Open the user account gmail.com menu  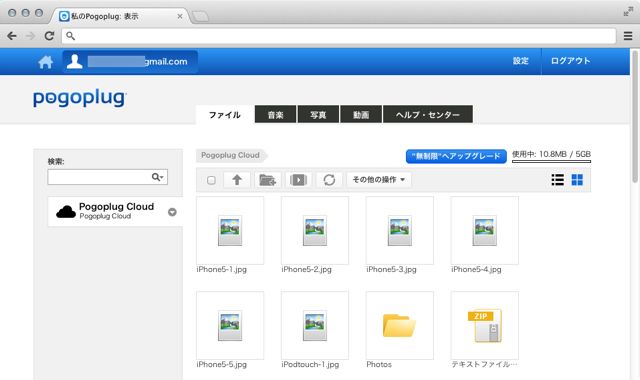(x=130, y=62)
